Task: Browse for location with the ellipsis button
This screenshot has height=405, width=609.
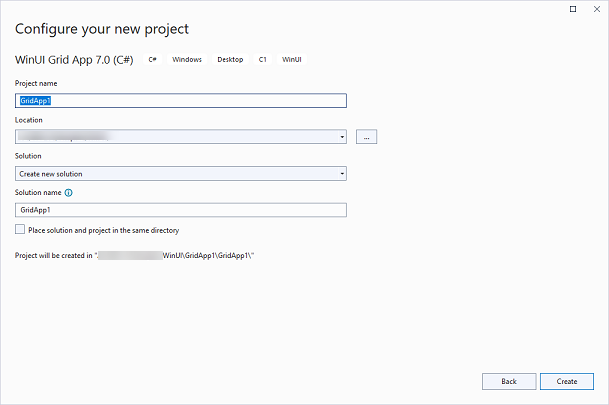Action: coord(365,137)
